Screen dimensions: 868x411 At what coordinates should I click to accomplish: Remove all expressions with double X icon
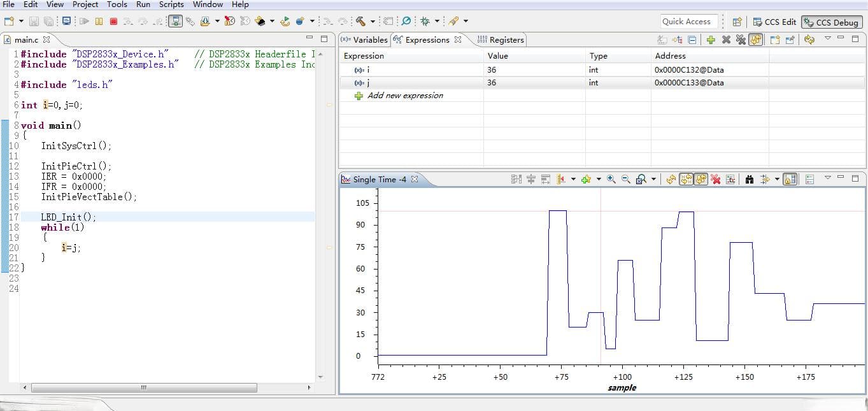tap(741, 40)
